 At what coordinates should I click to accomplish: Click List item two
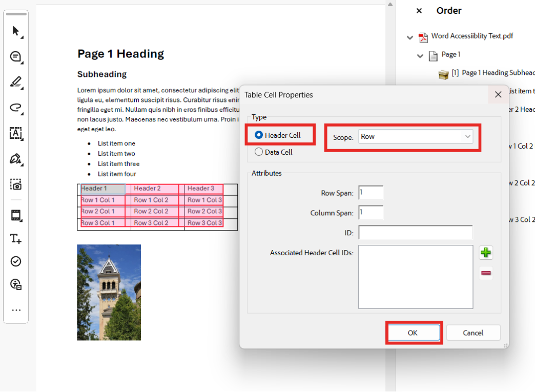point(116,154)
